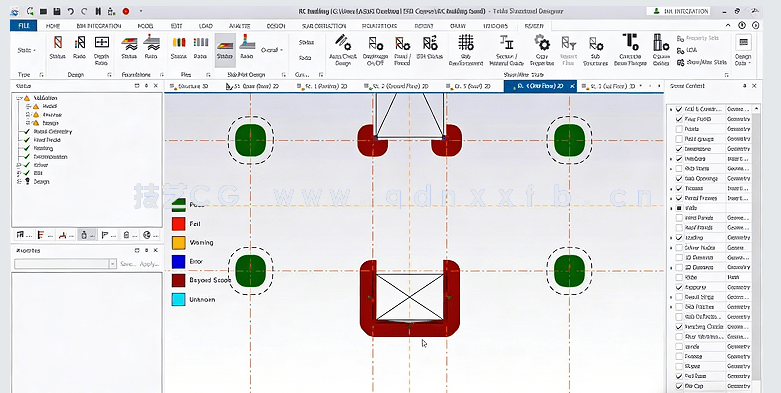Show member Status in the Design group
The image size is (781, 393).
point(58,47)
